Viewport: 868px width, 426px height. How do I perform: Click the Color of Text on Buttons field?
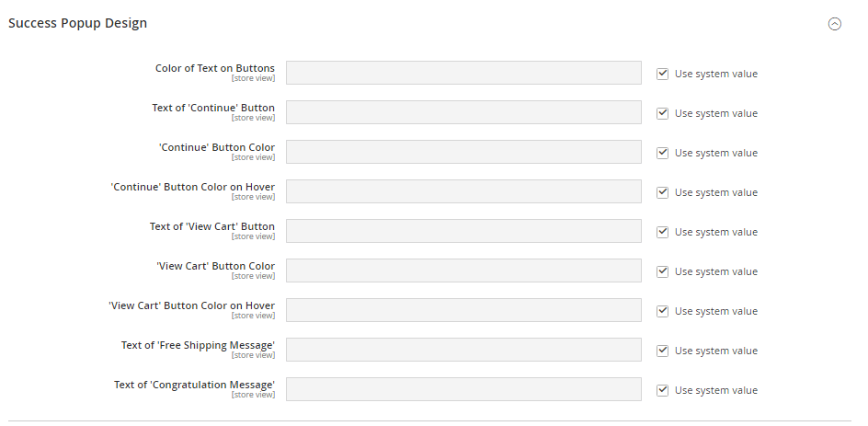[x=463, y=73]
